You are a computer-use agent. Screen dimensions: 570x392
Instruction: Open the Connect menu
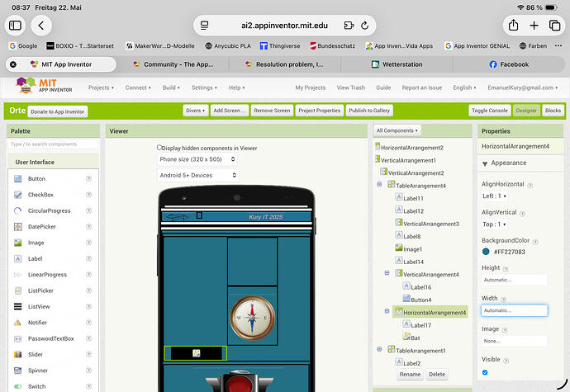[x=138, y=87]
